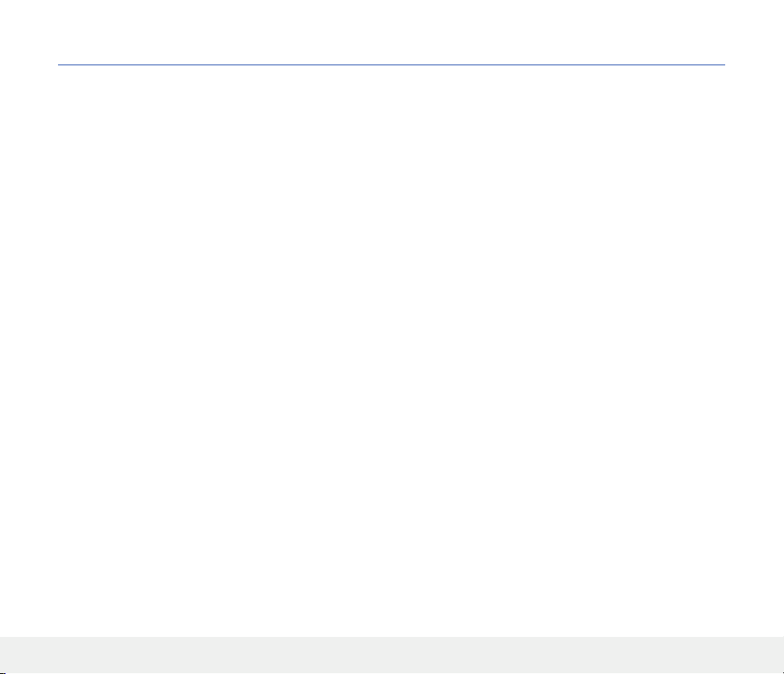
Task: Click the white margin right of the divider
Action: (x=754, y=64)
